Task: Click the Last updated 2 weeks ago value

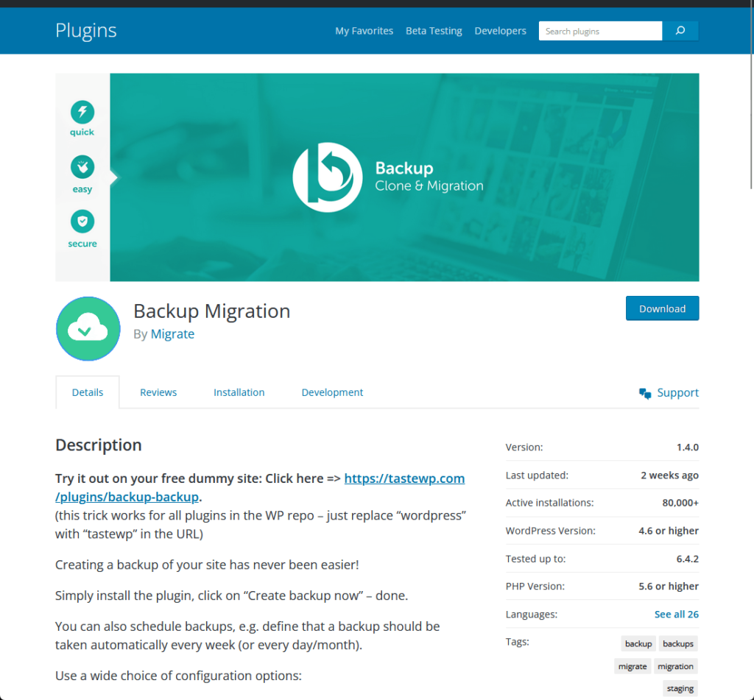Action: pos(669,475)
